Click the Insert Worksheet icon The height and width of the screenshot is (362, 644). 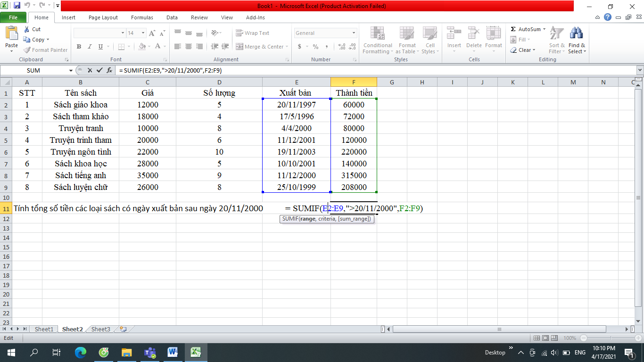click(123, 329)
